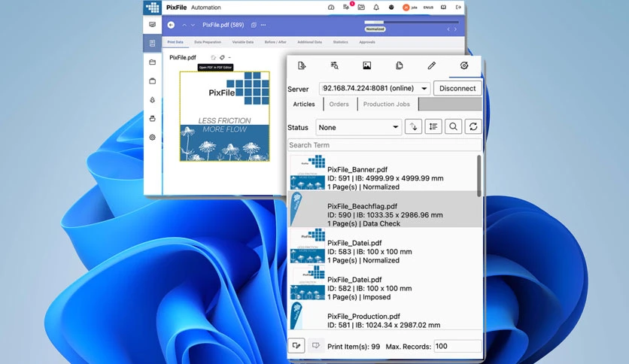Log out via the exit icon in the header
The width and height of the screenshot is (629, 364).
458,8
